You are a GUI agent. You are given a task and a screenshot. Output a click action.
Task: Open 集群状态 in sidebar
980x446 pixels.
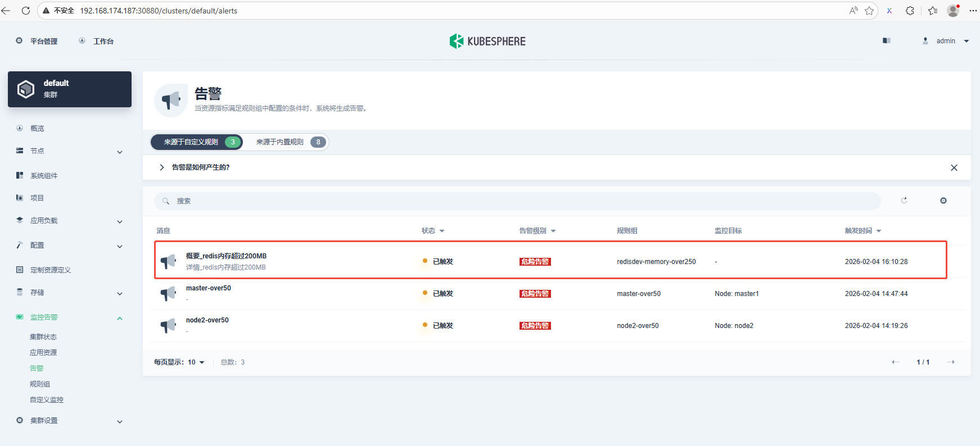(x=43, y=337)
